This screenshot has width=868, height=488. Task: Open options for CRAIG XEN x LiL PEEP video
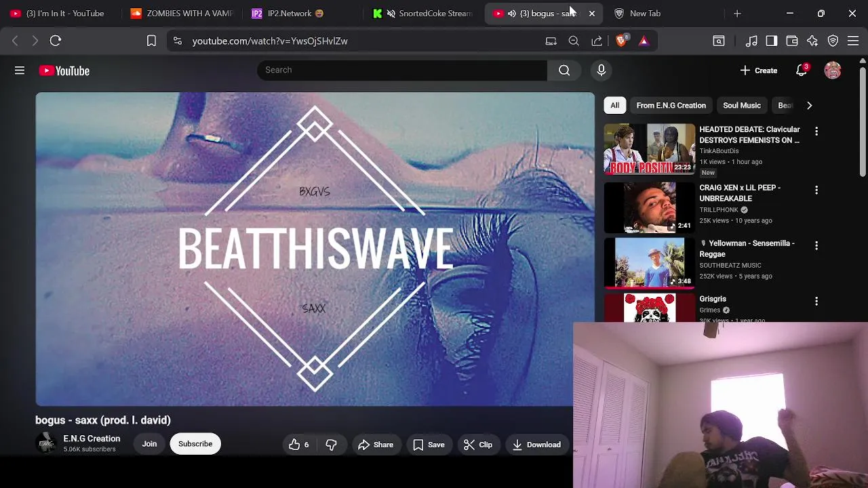[816, 190]
